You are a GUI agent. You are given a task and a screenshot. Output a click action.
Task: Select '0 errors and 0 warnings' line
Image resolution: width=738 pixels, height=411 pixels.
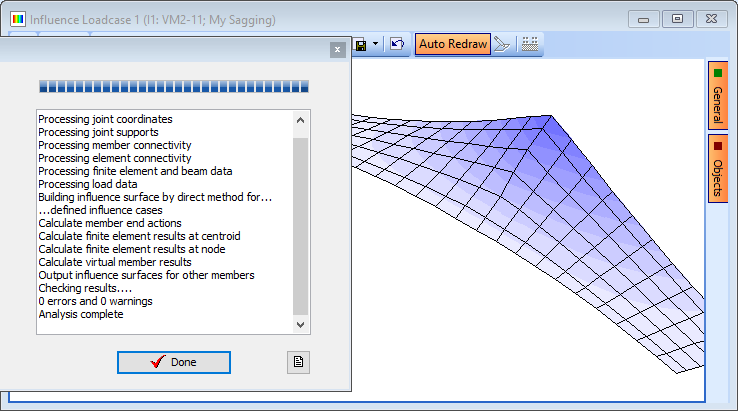96,301
